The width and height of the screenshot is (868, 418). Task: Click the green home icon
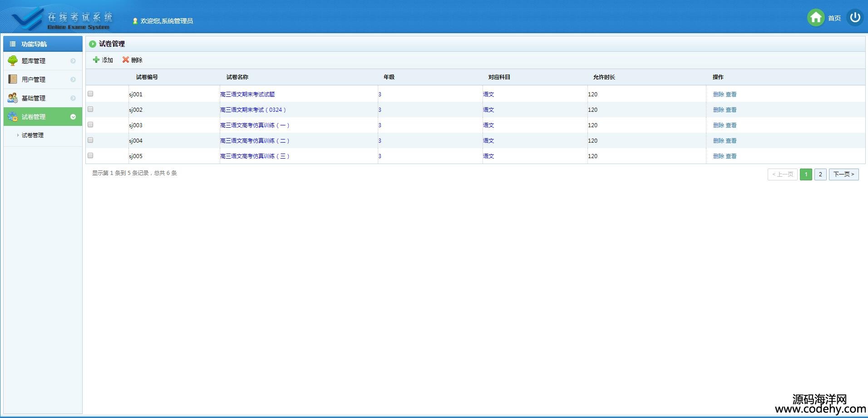[x=815, y=18]
